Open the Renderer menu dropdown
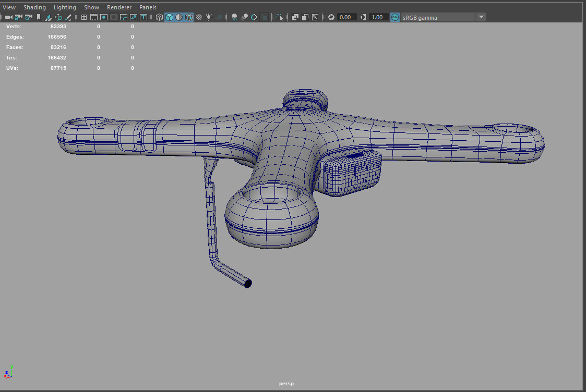Screen dimensions: 586x392 (119, 7)
